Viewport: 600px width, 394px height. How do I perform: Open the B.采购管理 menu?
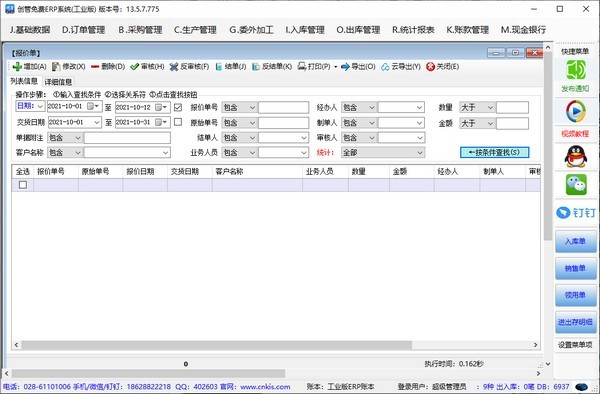140,30
